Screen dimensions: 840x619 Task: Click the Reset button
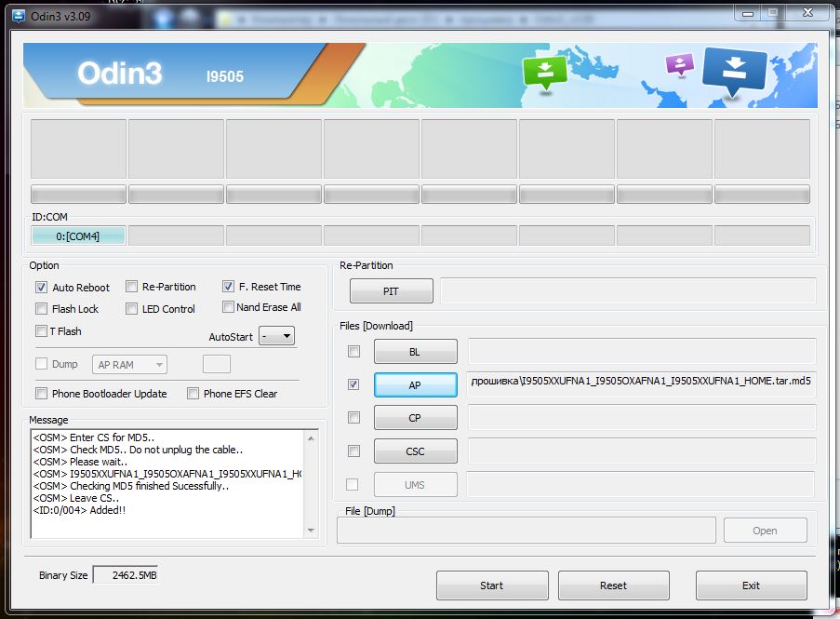(613, 585)
